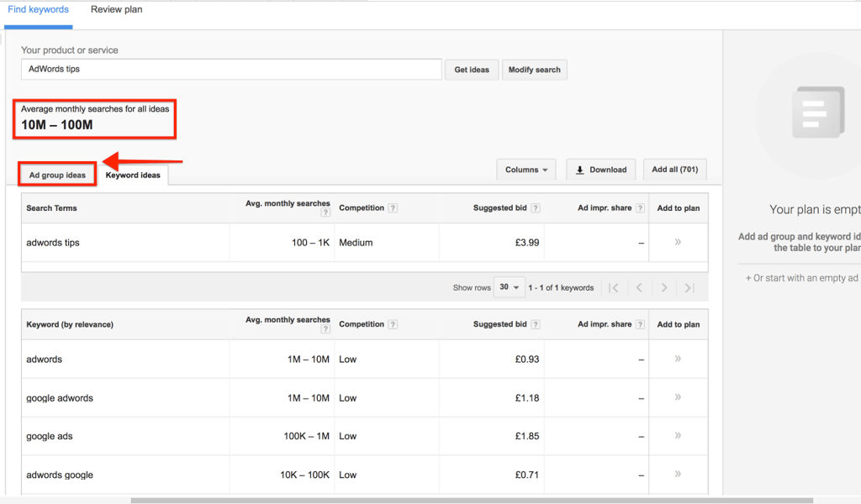Open Competition help icon in Search Terms table
Viewport: 861px width, 504px height.
pyautogui.click(x=393, y=207)
